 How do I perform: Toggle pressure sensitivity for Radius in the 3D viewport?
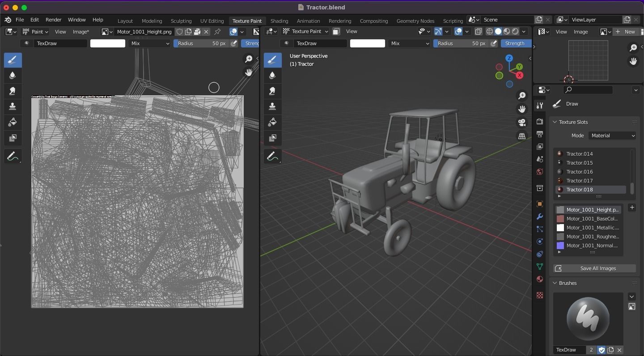click(494, 43)
